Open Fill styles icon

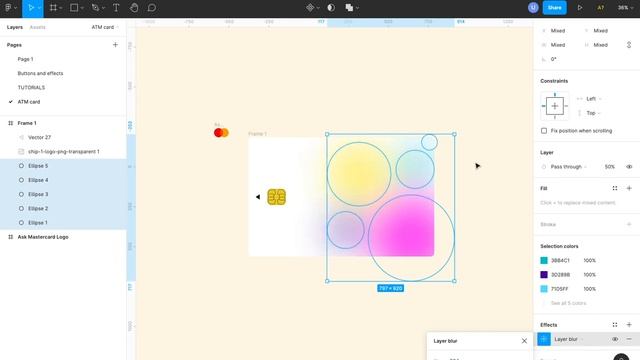(615, 188)
